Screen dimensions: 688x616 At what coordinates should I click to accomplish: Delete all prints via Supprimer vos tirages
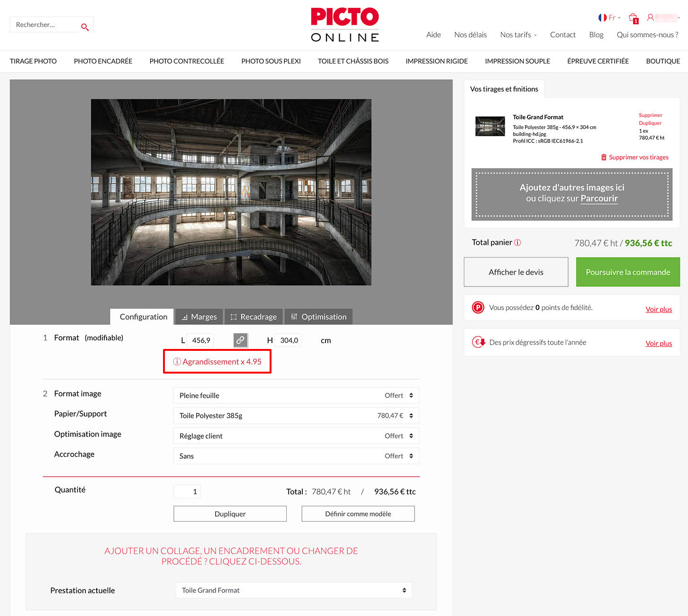pyautogui.click(x=634, y=157)
